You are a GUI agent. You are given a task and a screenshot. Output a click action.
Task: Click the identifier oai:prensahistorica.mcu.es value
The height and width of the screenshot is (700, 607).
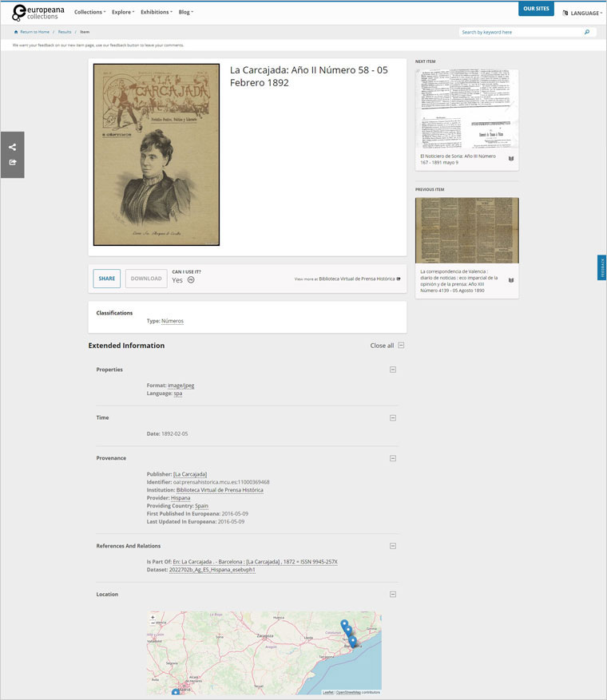pyautogui.click(x=221, y=482)
